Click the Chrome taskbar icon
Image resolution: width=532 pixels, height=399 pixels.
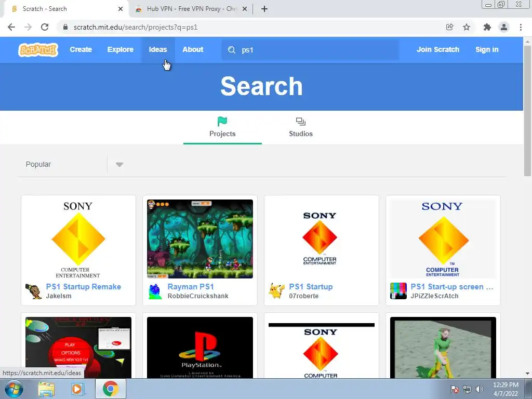110,389
